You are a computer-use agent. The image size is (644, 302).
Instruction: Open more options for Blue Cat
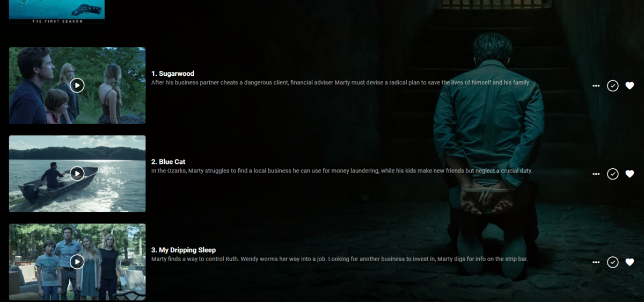596,174
